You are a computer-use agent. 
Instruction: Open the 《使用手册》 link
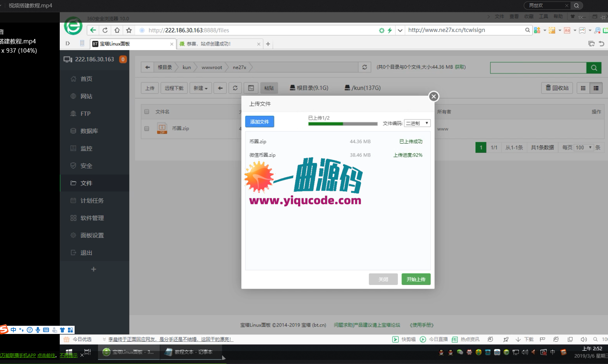422,325
